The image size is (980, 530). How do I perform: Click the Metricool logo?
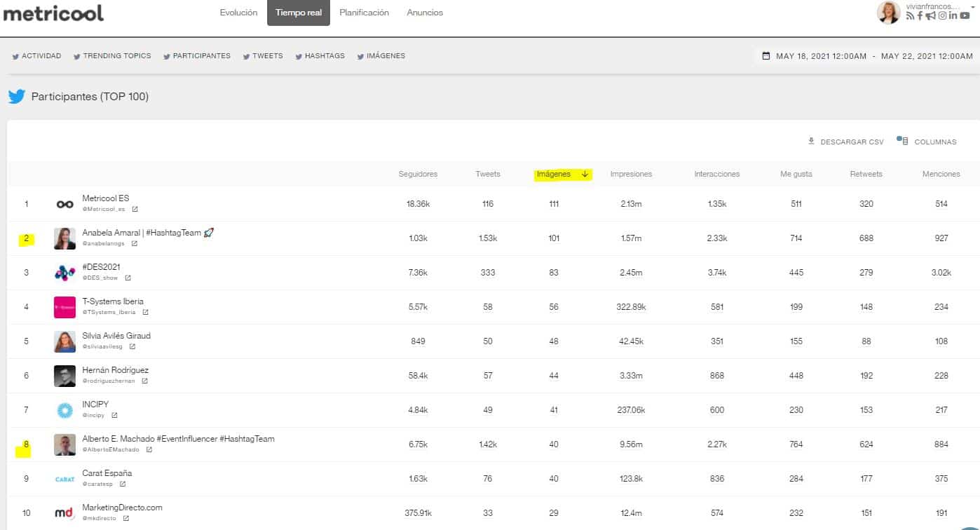pos(53,12)
